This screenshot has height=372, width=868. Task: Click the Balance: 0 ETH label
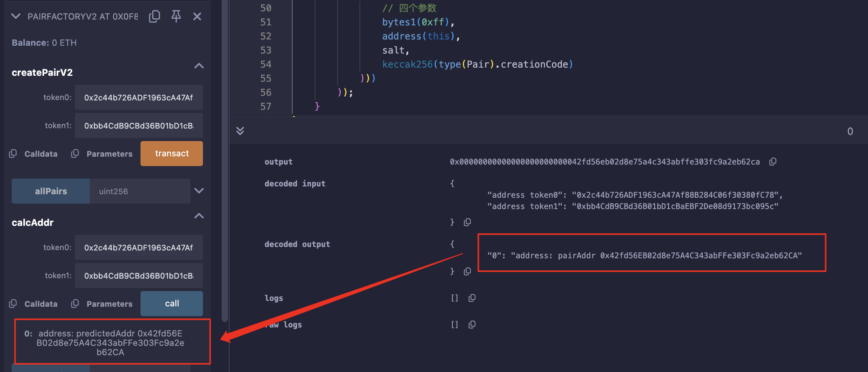(x=44, y=43)
